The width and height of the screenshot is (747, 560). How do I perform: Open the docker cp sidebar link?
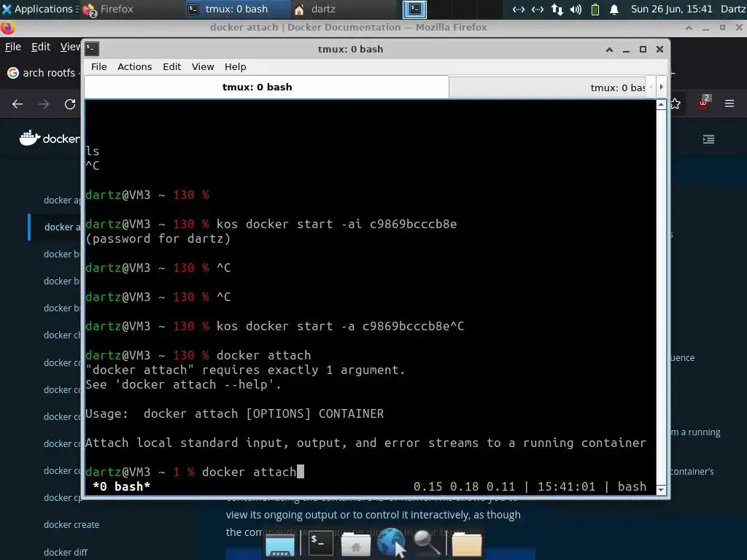[63, 497]
